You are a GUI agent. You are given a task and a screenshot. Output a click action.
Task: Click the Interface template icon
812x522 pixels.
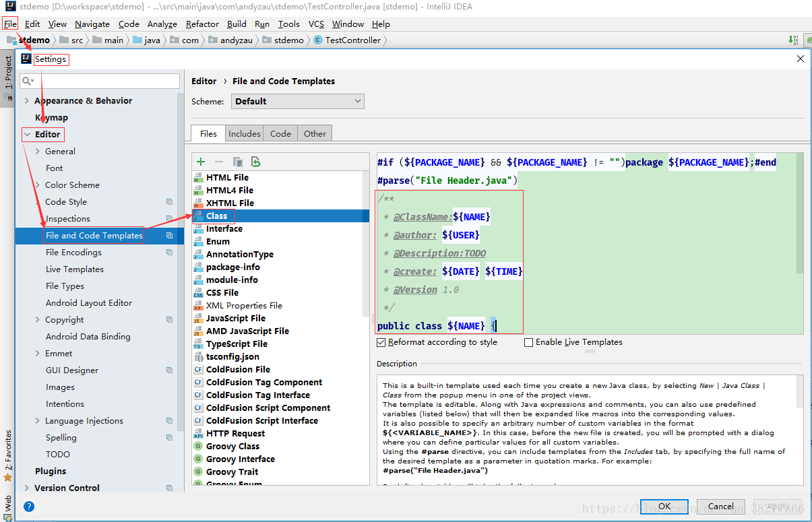[198, 229]
